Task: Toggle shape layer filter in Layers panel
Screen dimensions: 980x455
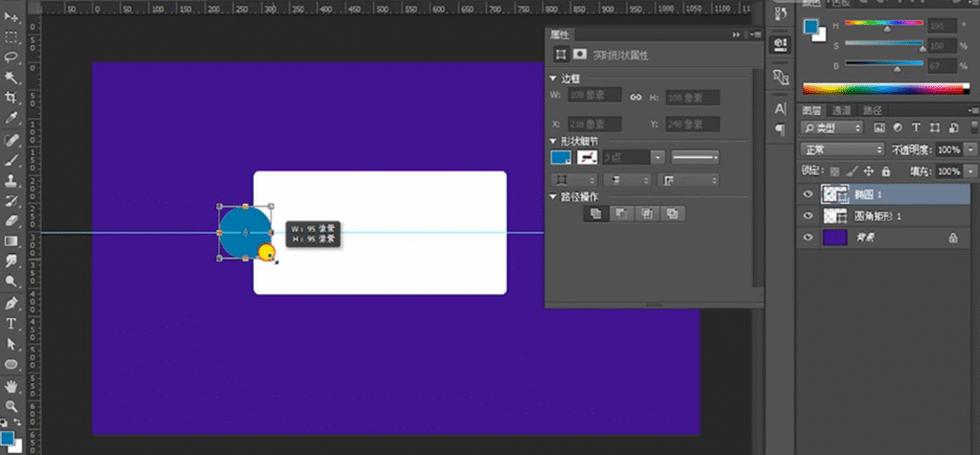Action: point(935,127)
